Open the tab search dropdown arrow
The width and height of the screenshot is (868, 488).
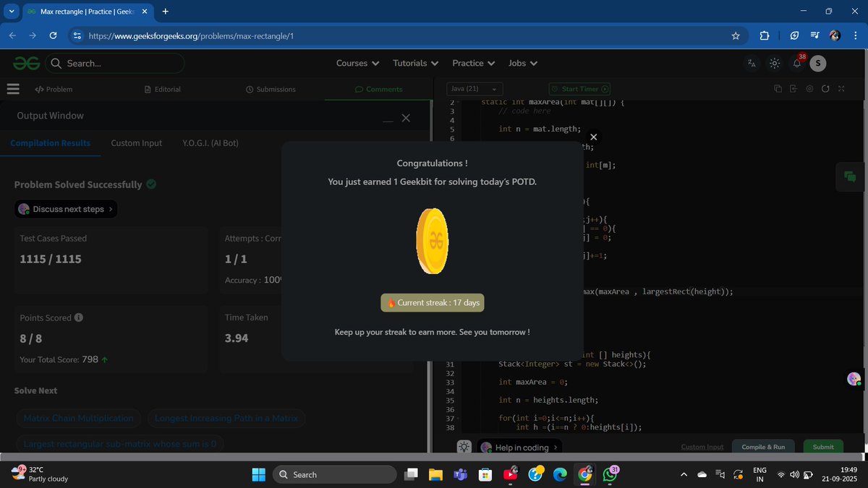pos(11,12)
